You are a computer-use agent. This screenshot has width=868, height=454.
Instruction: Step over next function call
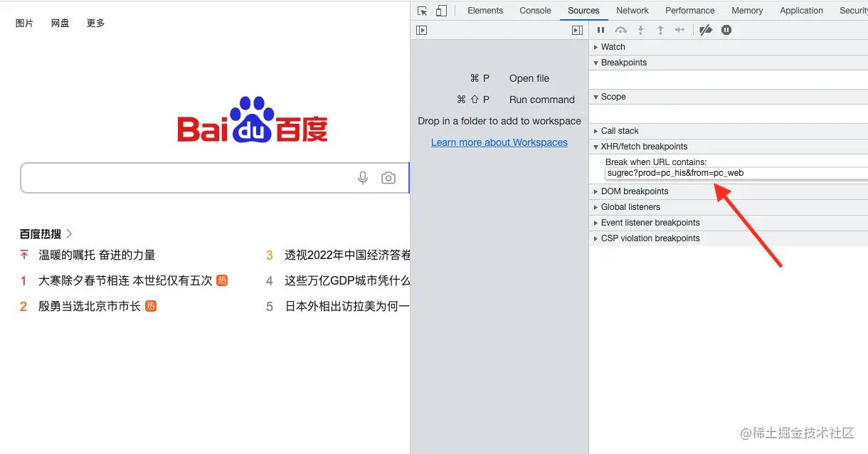point(621,30)
